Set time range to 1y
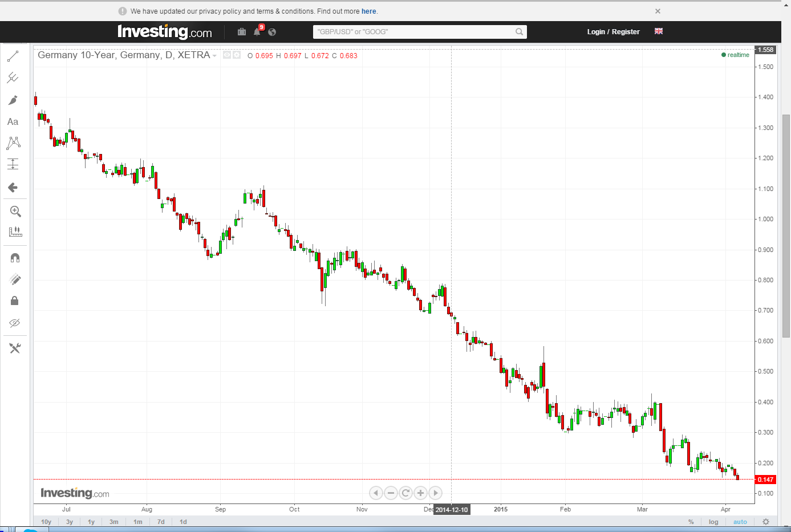The height and width of the screenshot is (532, 791). coord(91,522)
